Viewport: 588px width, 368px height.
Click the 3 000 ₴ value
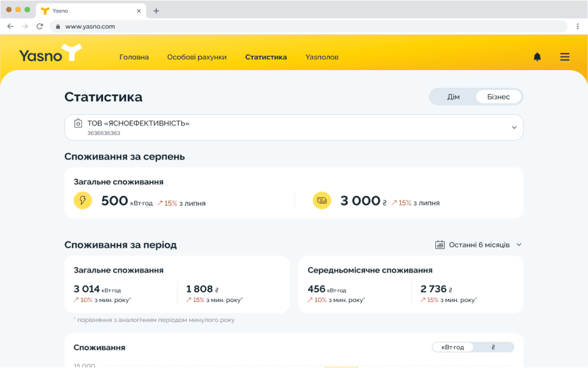coord(363,201)
